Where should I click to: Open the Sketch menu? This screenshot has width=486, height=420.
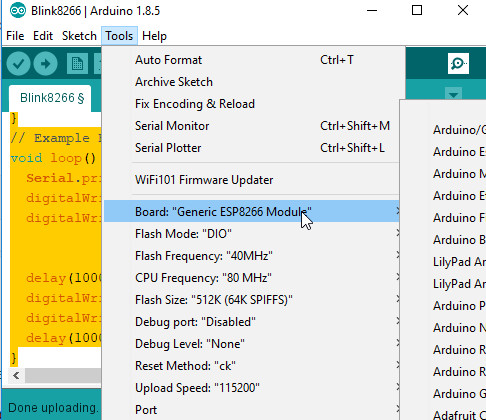click(x=79, y=36)
